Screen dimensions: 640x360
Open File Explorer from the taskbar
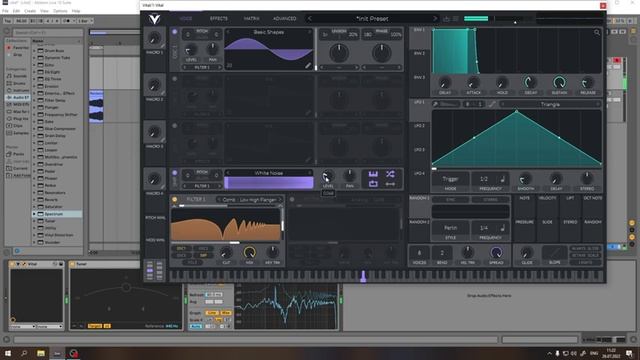[41, 353]
